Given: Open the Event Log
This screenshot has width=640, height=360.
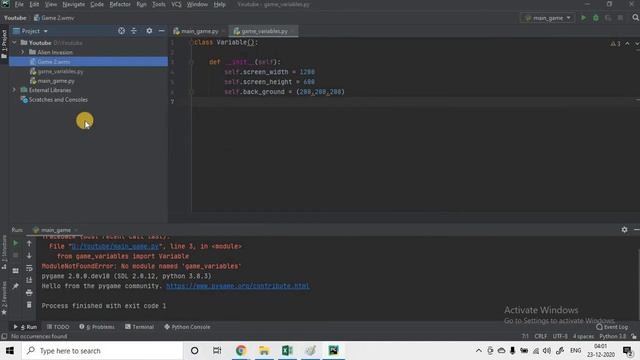Looking at the screenshot, I should tap(612, 327).
